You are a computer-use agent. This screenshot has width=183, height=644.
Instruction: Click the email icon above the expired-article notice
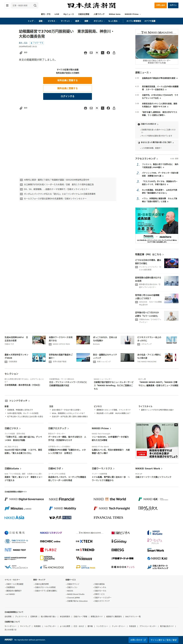(91, 53)
